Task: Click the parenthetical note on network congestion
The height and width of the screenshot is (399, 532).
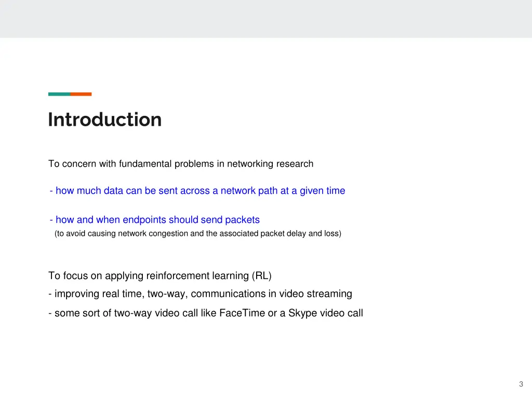Action: pyautogui.click(x=198, y=233)
